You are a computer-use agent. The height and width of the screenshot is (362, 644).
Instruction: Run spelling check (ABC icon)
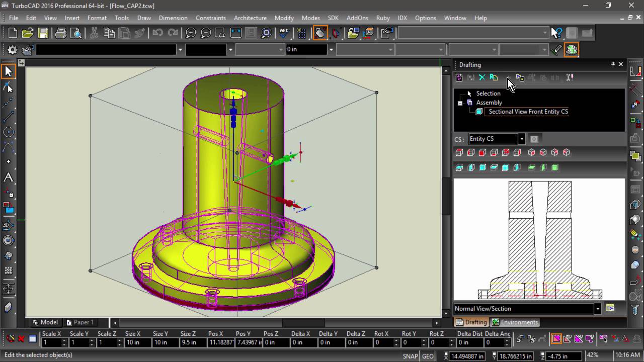[x=284, y=33]
